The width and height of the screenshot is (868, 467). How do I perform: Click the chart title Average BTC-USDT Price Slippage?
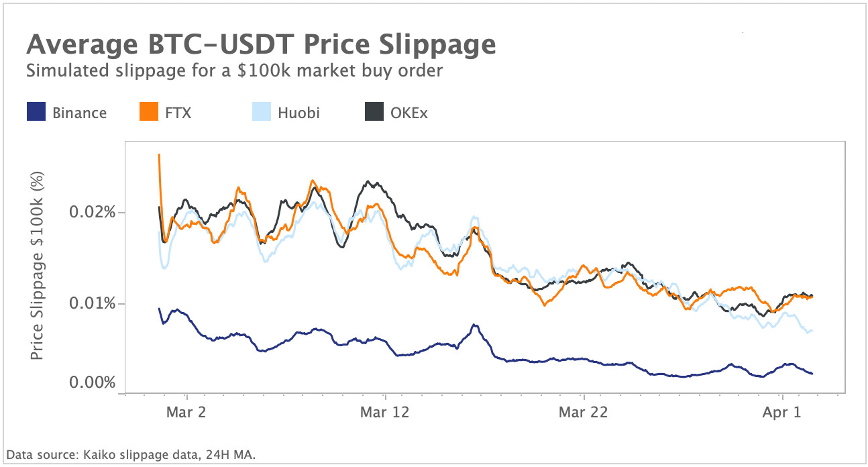[x=261, y=46]
